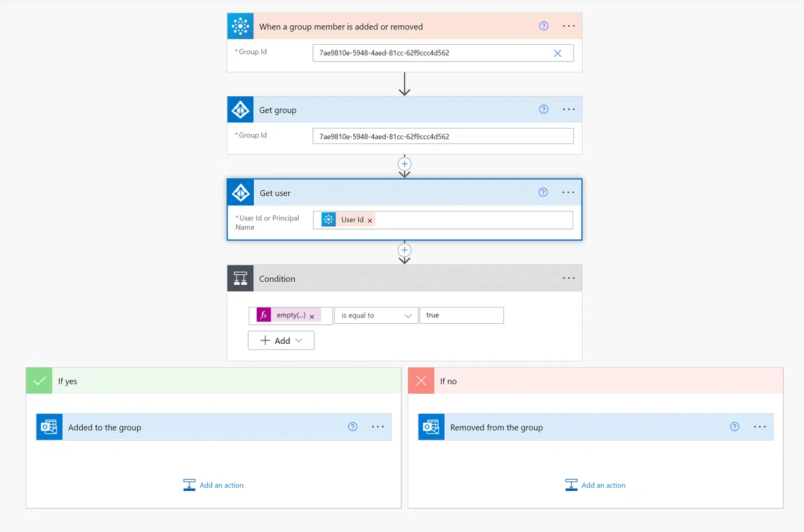Click the Outlook icon on Added to the group

(x=49, y=427)
